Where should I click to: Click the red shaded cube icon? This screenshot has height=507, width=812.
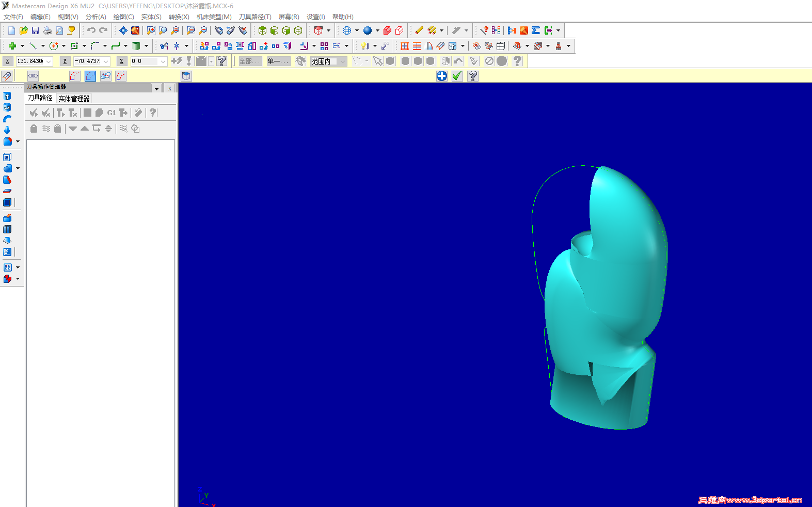pos(387,30)
